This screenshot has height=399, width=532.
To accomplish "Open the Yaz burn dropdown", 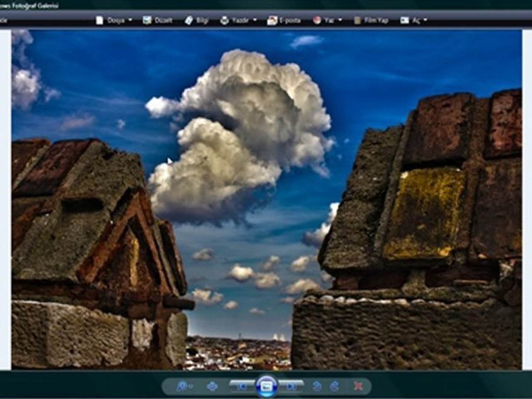I will pos(327,20).
